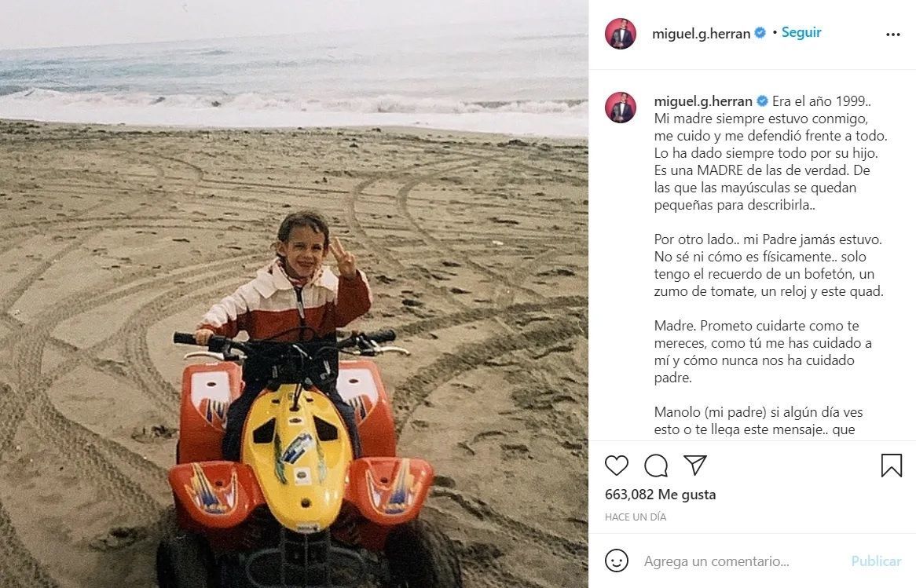Click the caption paragraph mentioning Manolo

point(758,421)
